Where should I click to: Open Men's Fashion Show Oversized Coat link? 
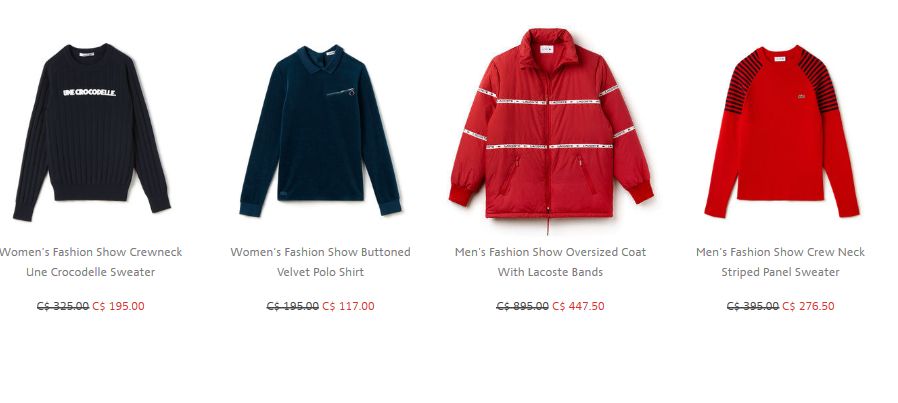550,252
